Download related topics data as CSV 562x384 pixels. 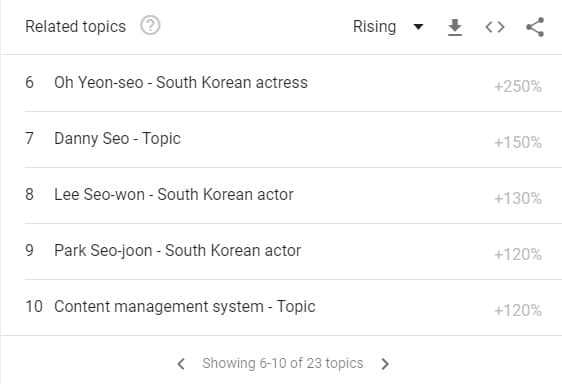pyautogui.click(x=455, y=27)
